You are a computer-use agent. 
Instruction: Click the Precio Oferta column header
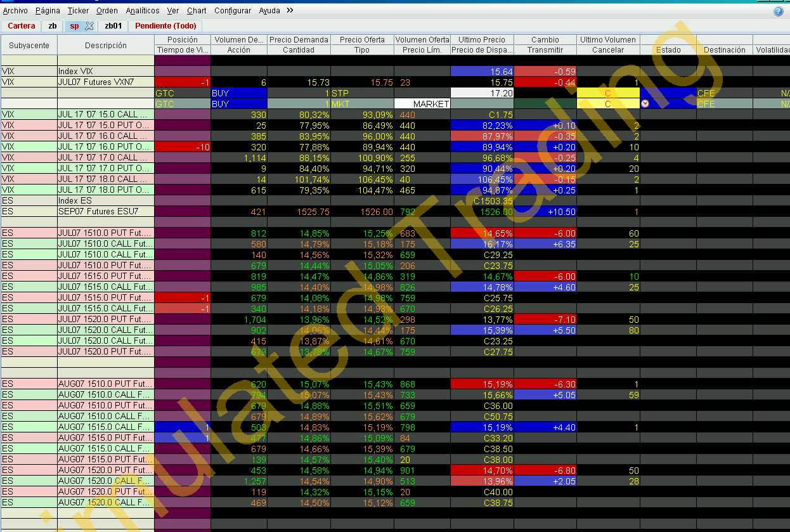[x=362, y=39]
